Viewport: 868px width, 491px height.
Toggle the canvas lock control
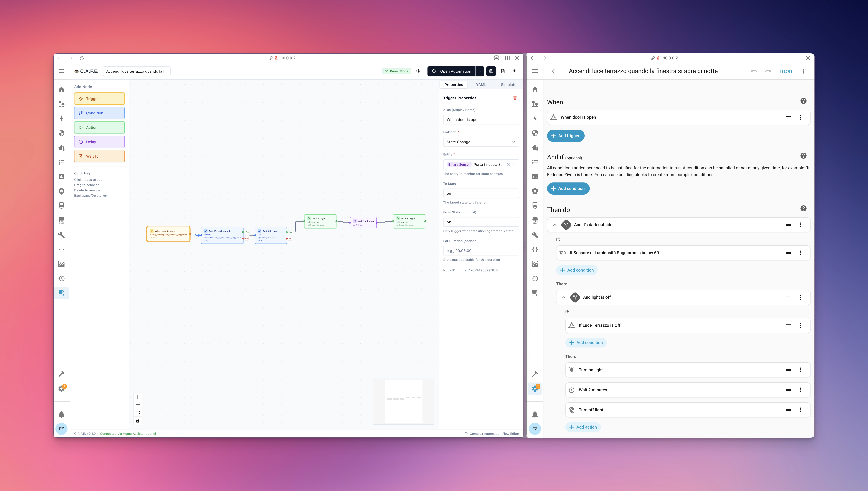137,421
